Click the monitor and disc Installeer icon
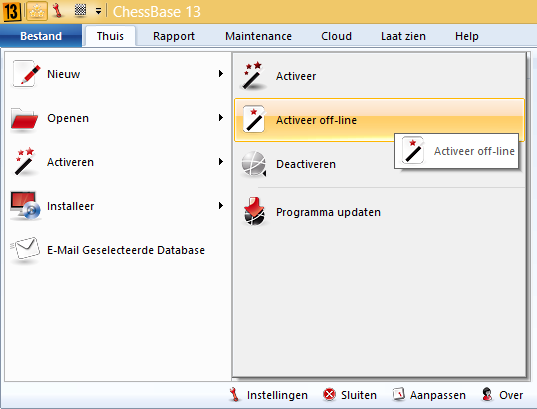 25,206
